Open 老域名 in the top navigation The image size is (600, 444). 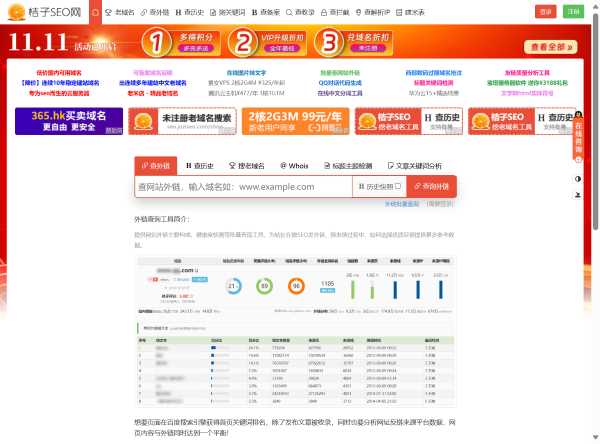pyautogui.click(x=120, y=12)
